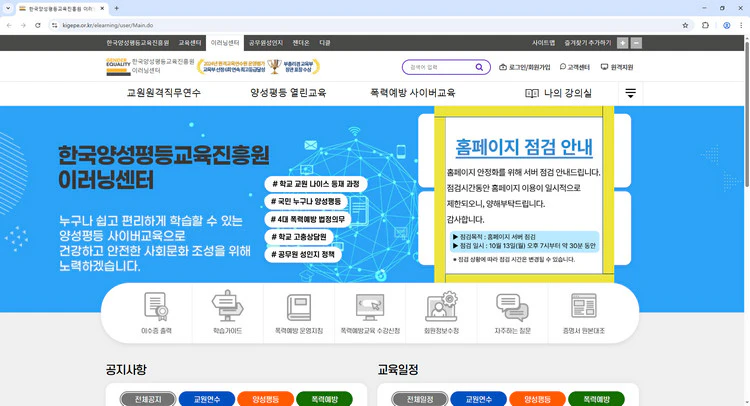The width and height of the screenshot is (750, 406).
Task: Open the 교원원격직무연수 menu
Action: [x=164, y=93]
